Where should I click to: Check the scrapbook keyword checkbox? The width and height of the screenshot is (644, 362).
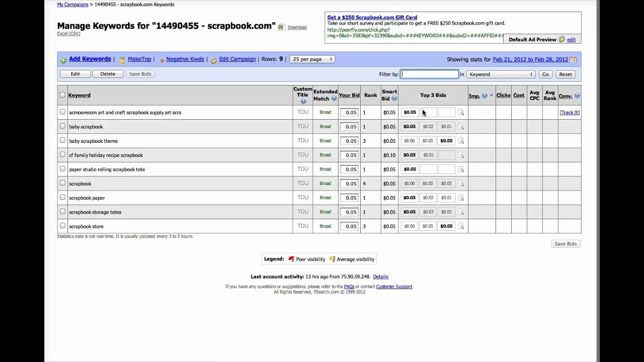pos(62,183)
